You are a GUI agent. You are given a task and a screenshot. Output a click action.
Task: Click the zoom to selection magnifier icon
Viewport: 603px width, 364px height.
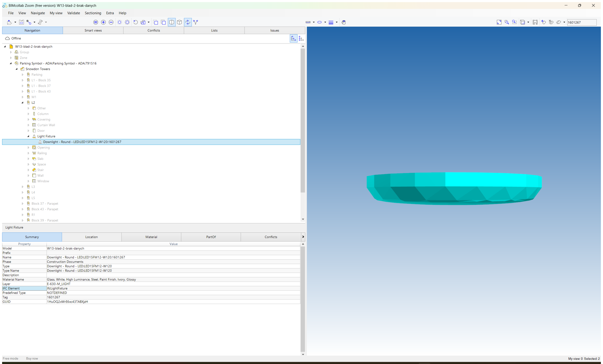click(x=507, y=22)
